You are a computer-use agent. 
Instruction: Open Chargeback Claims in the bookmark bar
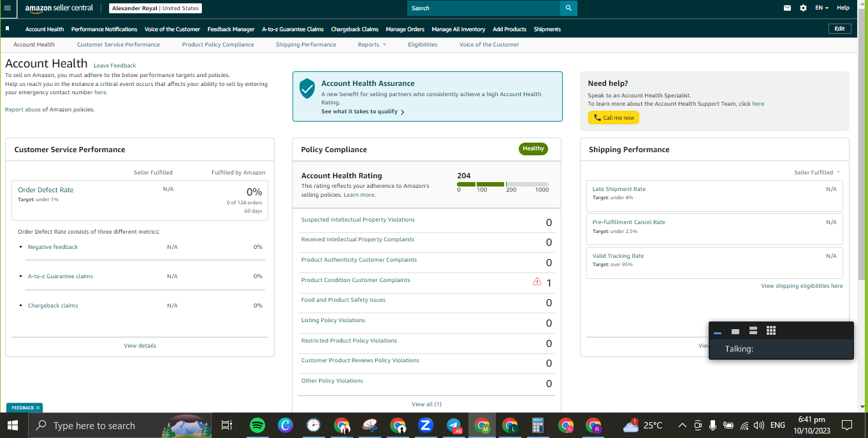point(354,29)
